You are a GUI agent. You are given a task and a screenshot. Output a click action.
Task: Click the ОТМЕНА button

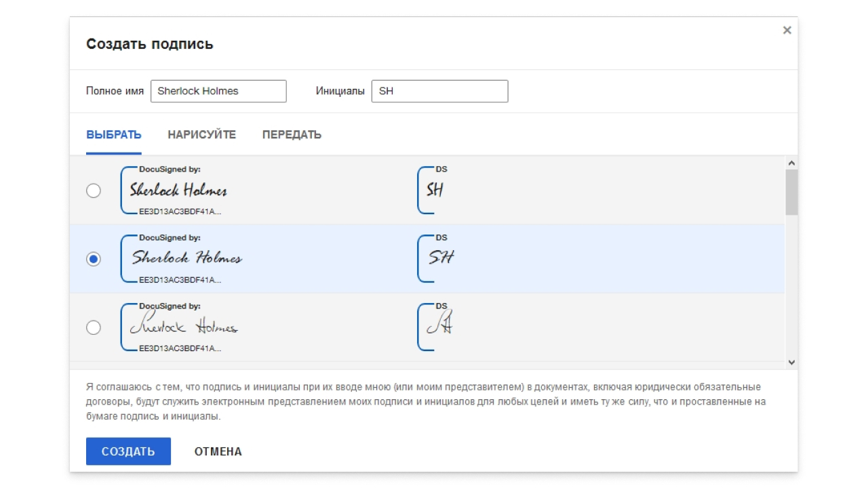click(218, 451)
